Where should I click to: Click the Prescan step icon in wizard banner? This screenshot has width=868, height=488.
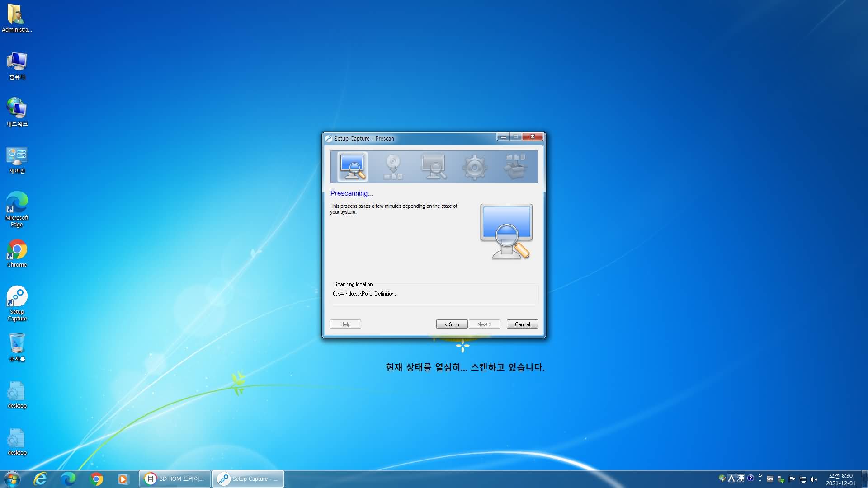point(352,167)
